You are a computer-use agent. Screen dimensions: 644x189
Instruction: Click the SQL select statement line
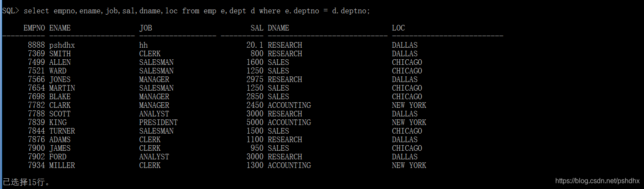coord(186,11)
